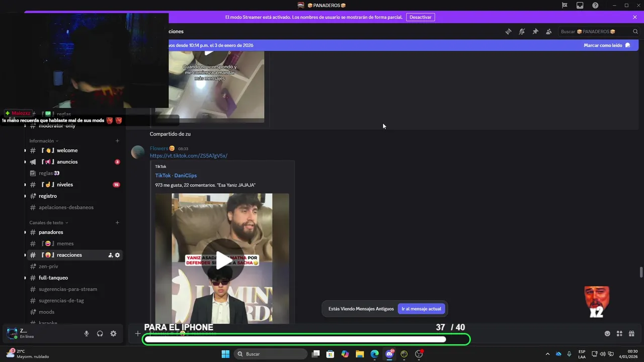Open weather widget 21°C

tap(28, 353)
